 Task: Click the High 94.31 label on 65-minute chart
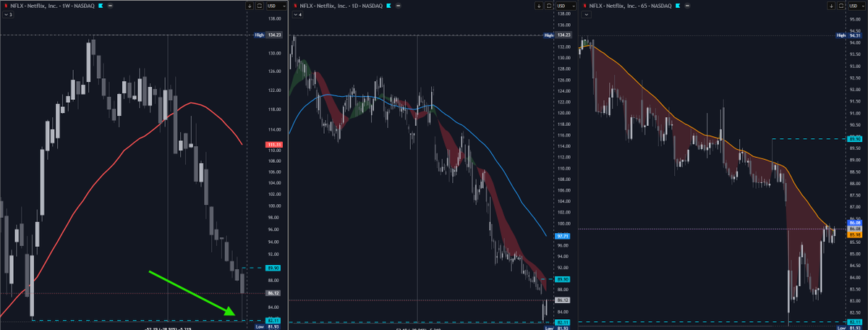(x=849, y=35)
